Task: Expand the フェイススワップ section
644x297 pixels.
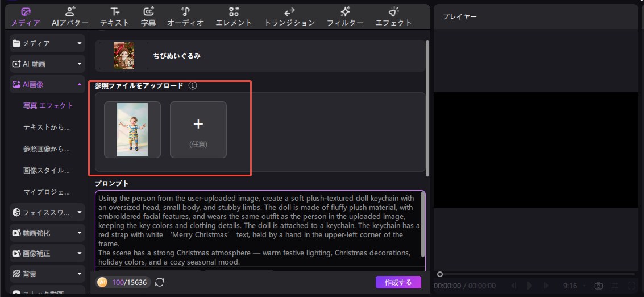Action: tap(48, 212)
